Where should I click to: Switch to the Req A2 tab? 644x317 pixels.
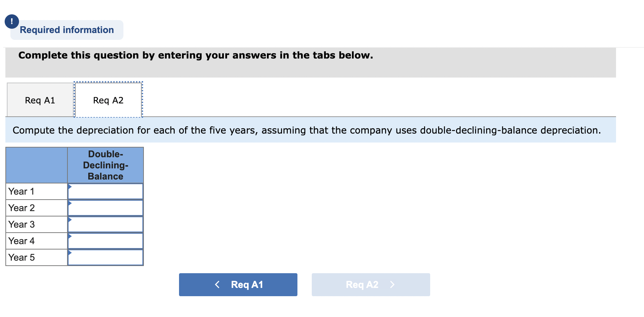[108, 100]
